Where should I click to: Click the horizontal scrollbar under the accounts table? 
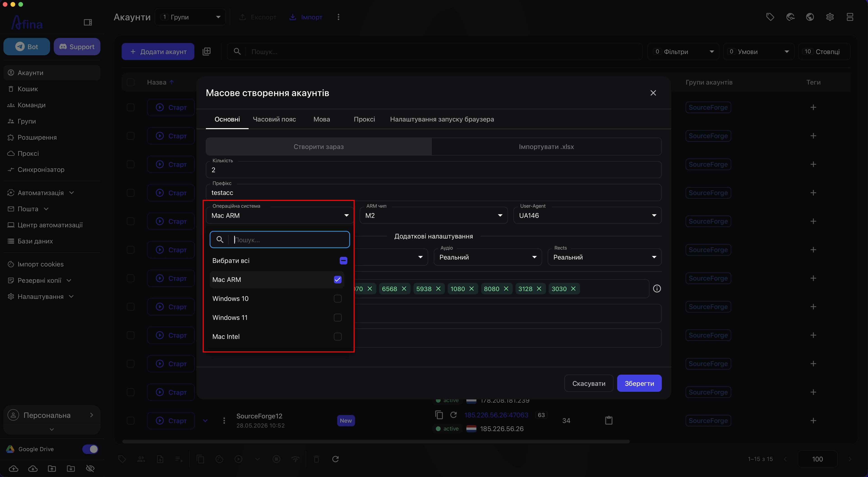[376, 441]
